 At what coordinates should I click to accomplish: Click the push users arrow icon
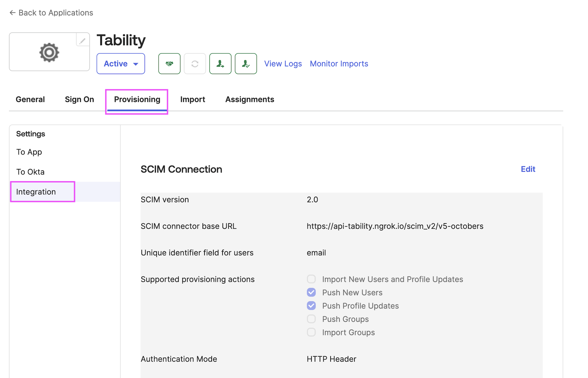(x=220, y=64)
